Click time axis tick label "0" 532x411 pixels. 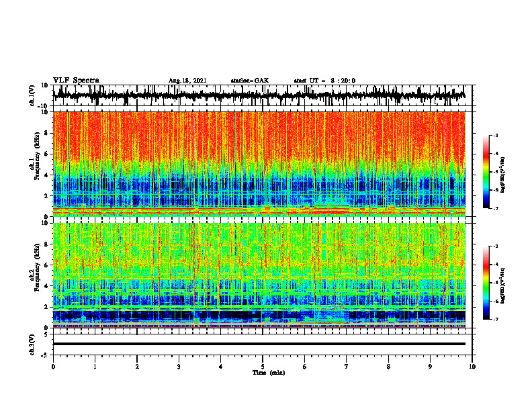[x=53, y=367]
